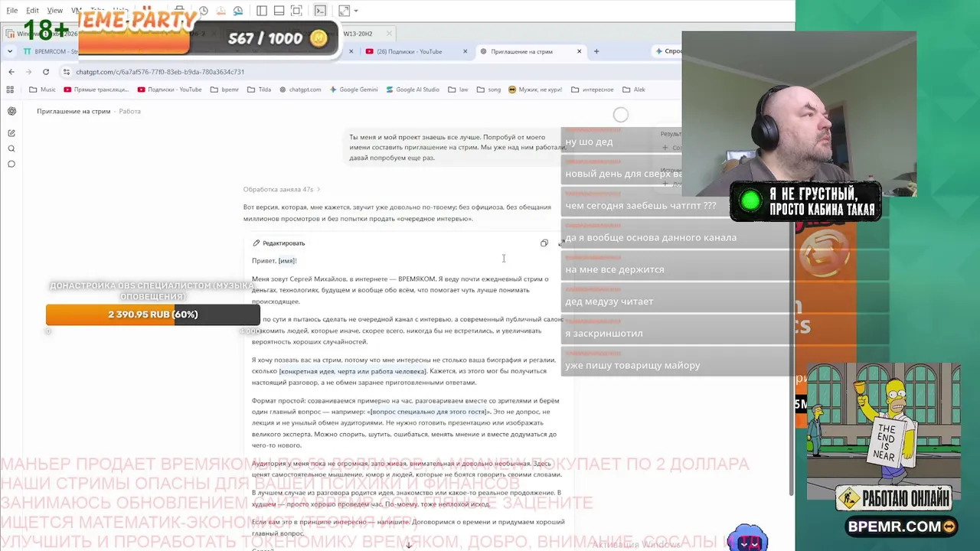
Task: Open Работа project breadcrumb
Action: (129, 111)
